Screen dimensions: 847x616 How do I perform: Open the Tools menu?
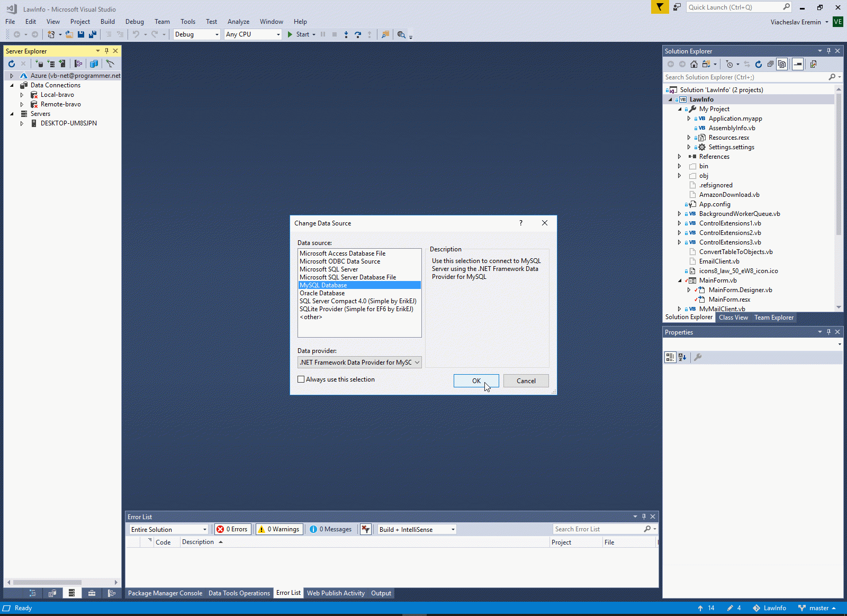tap(188, 22)
